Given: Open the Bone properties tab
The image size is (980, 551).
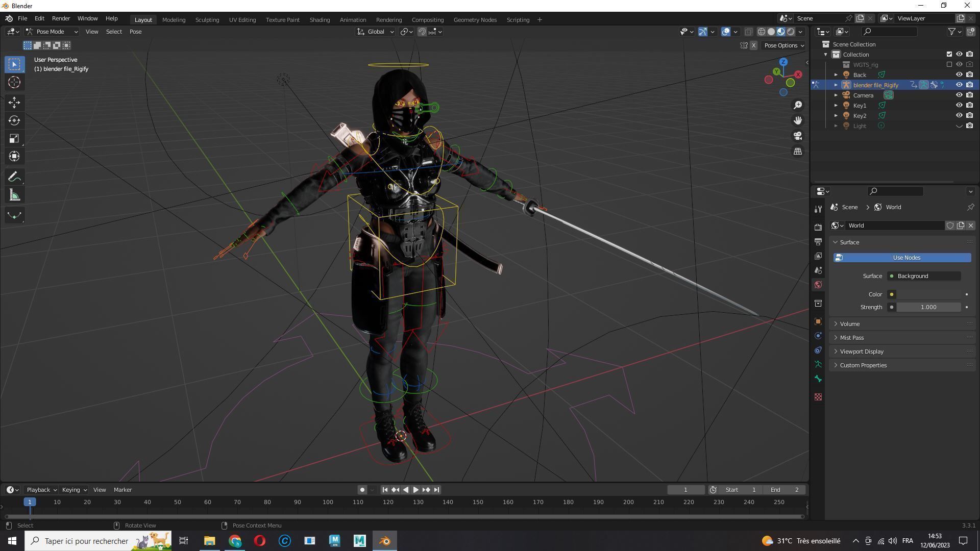Looking at the screenshot, I should pyautogui.click(x=818, y=379).
